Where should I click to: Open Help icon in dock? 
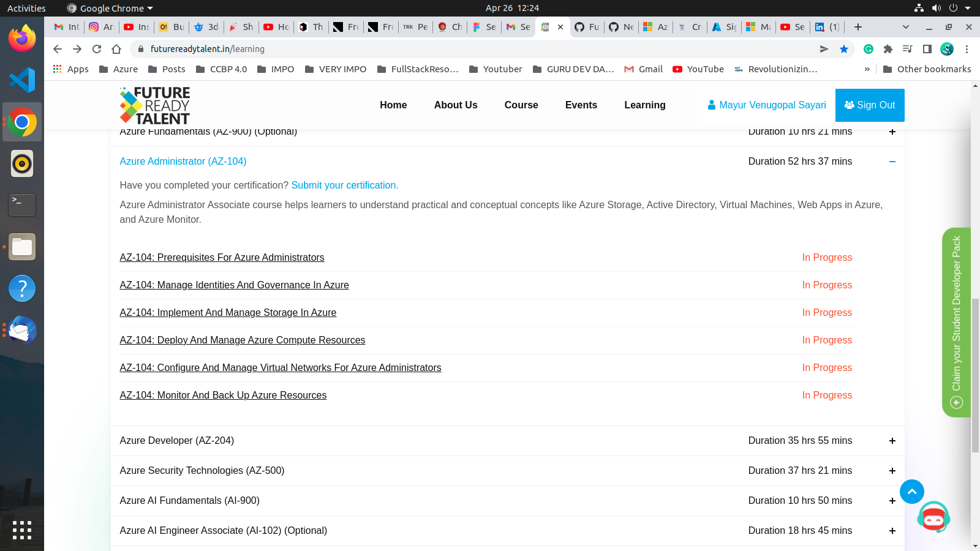pos(22,288)
